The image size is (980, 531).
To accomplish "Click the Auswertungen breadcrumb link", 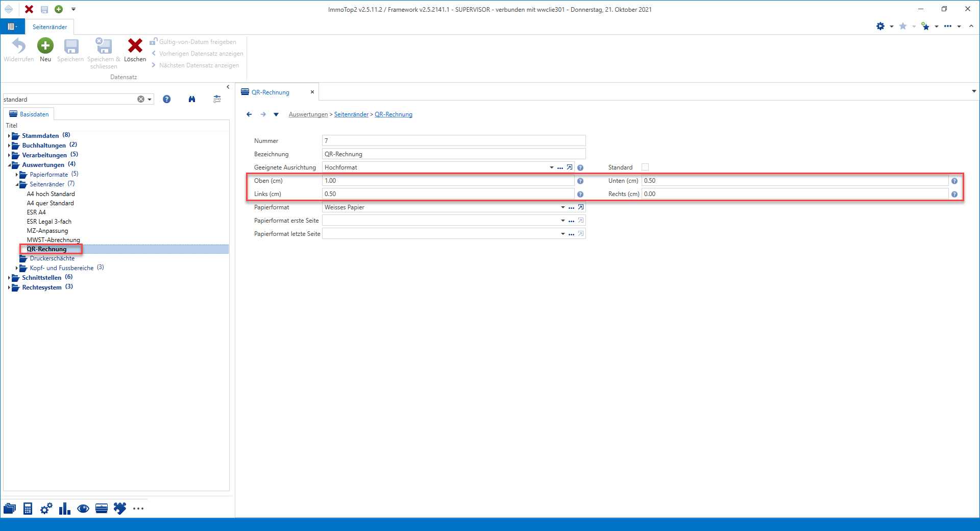I will click(308, 114).
